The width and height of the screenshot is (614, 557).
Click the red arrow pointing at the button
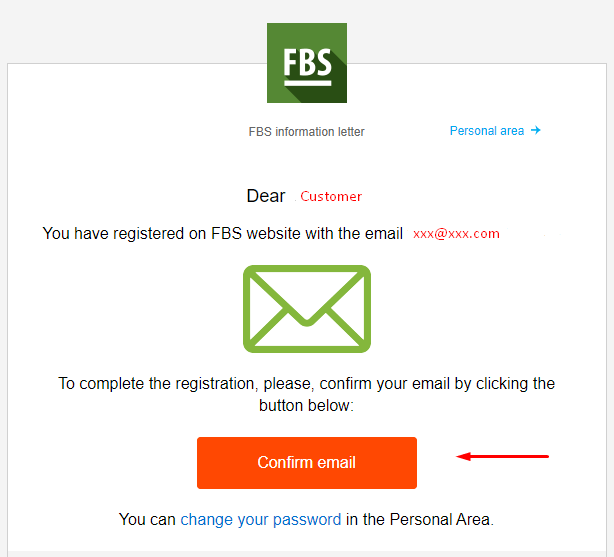point(502,457)
